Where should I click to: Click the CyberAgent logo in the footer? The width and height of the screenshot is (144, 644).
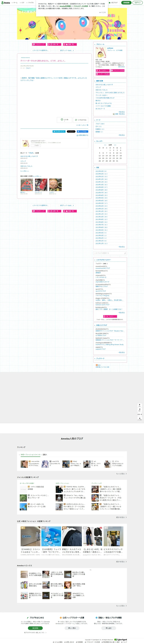(x=121, y=640)
